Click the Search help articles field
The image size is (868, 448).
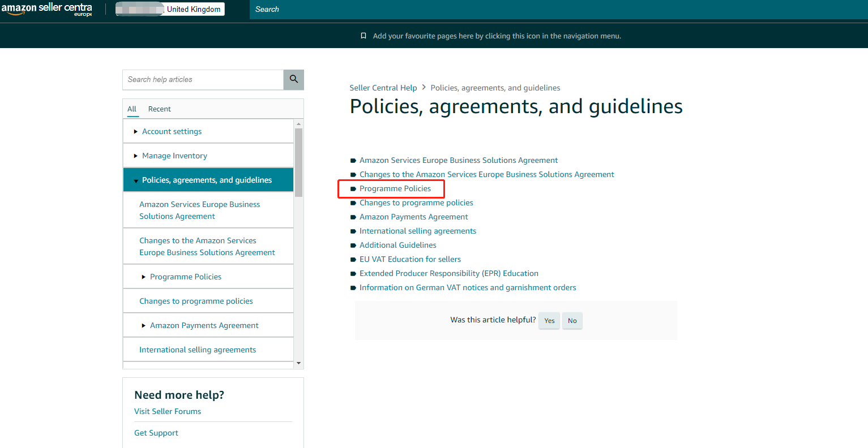tap(203, 80)
